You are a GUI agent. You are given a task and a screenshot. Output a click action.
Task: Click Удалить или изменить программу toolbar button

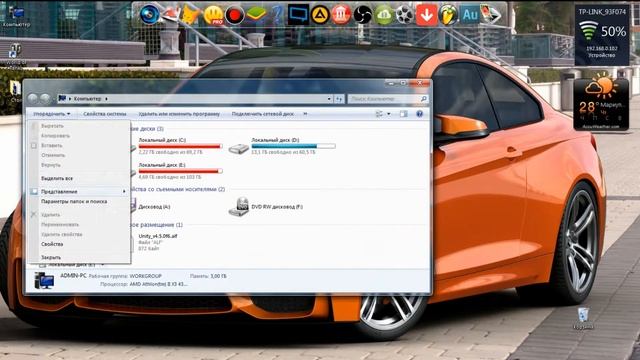pyautogui.click(x=179, y=114)
